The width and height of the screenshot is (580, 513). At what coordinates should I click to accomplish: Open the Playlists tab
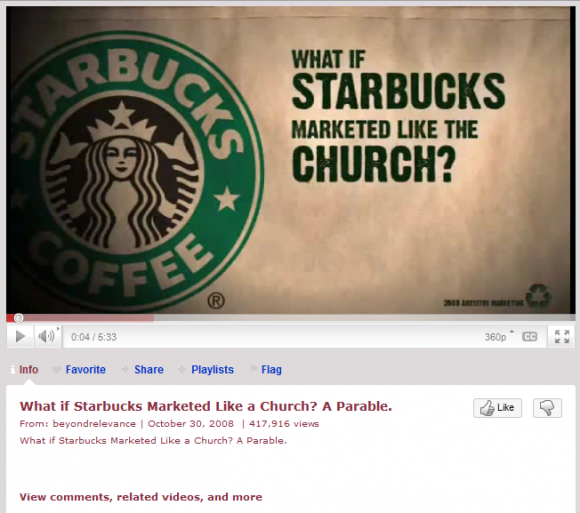coord(212,369)
